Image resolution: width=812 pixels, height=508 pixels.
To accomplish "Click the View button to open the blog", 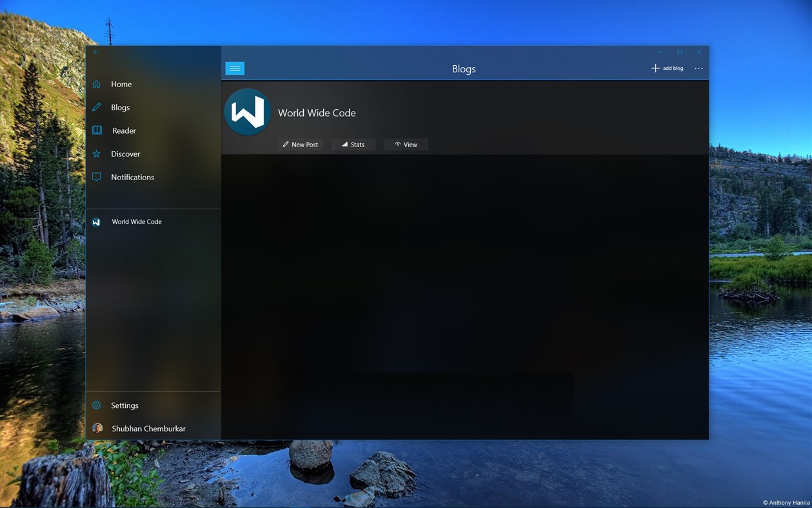I will tap(406, 144).
